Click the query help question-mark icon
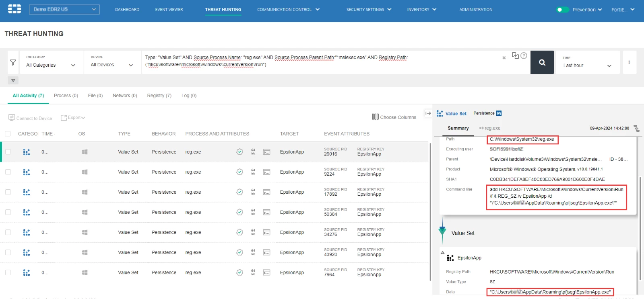This screenshot has width=644, height=299. pyautogui.click(x=524, y=56)
